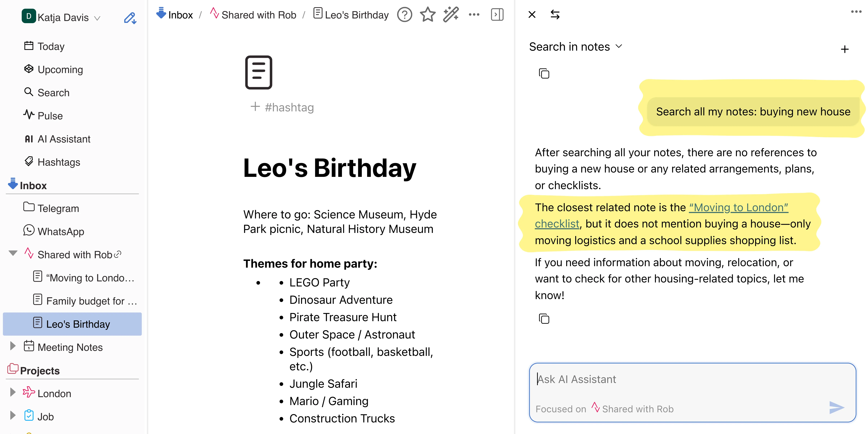Screen dimensions: 868x434
Task: Expand the Job project
Action: (13, 415)
